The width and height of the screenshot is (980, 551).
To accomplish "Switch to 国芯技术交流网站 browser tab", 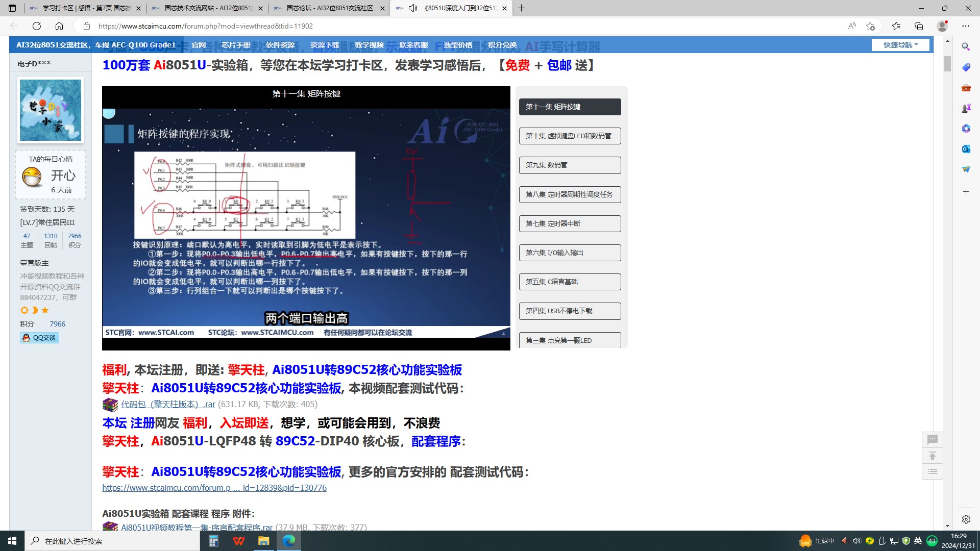I will (207, 8).
